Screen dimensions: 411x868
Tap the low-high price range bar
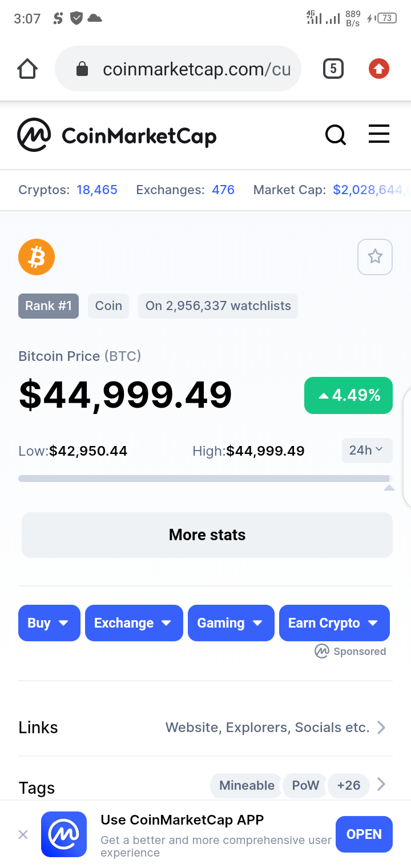pos(205,479)
